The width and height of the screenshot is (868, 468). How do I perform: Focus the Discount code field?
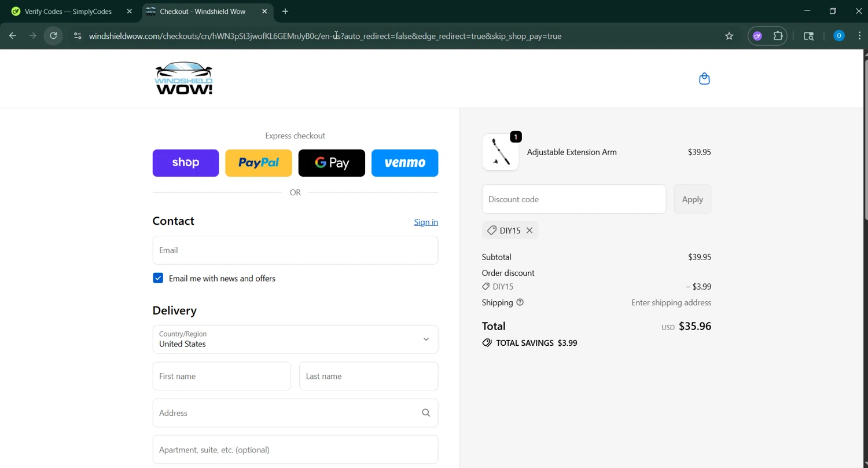pyautogui.click(x=574, y=199)
